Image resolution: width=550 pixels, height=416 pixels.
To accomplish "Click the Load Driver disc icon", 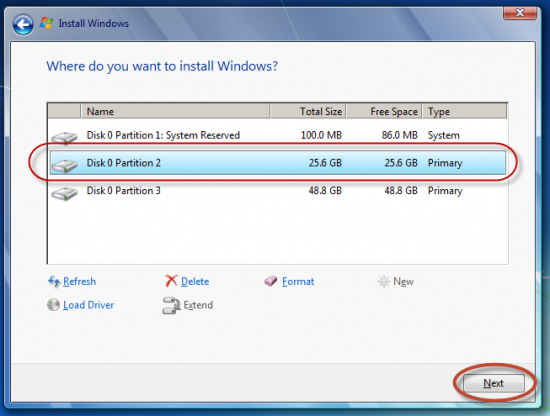I will point(53,304).
